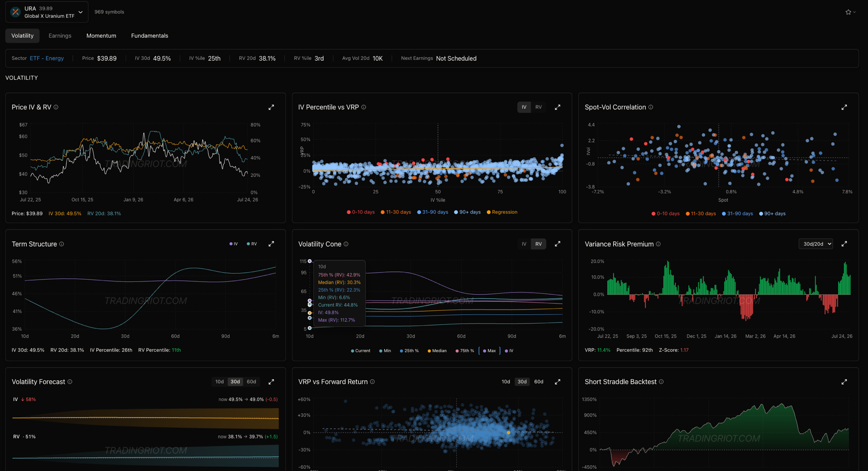The width and height of the screenshot is (868, 471).
Task: Open the URA symbol selector dropdown
Action: pyautogui.click(x=47, y=12)
